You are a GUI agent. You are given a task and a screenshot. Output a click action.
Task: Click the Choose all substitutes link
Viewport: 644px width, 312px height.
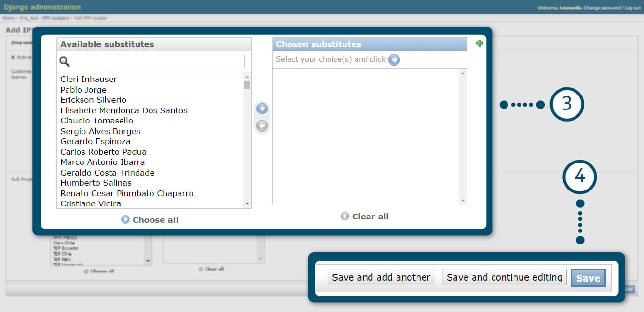150,220
